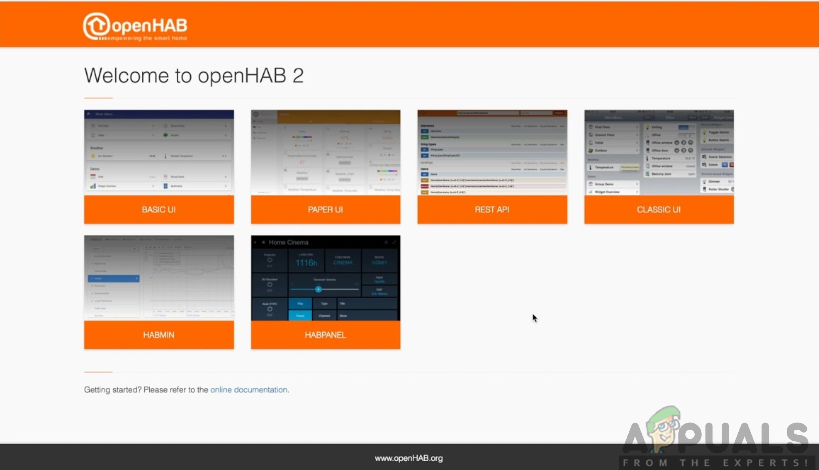The width and height of the screenshot is (819, 470).
Task: Click the HABmin preview thumbnail
Action: (159, 278)
